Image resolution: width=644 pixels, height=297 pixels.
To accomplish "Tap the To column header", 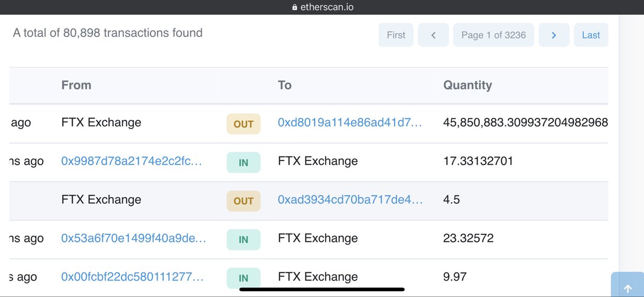I will click(x=284, y=85).
